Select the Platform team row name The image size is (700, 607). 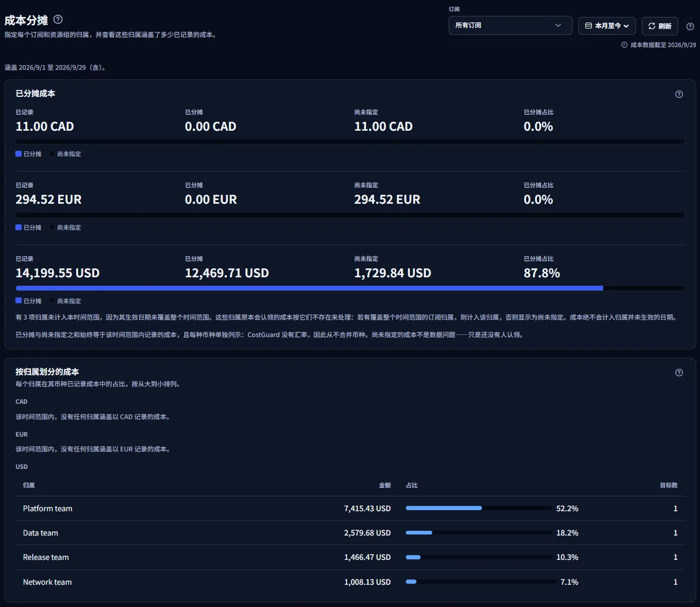(48, 509)
